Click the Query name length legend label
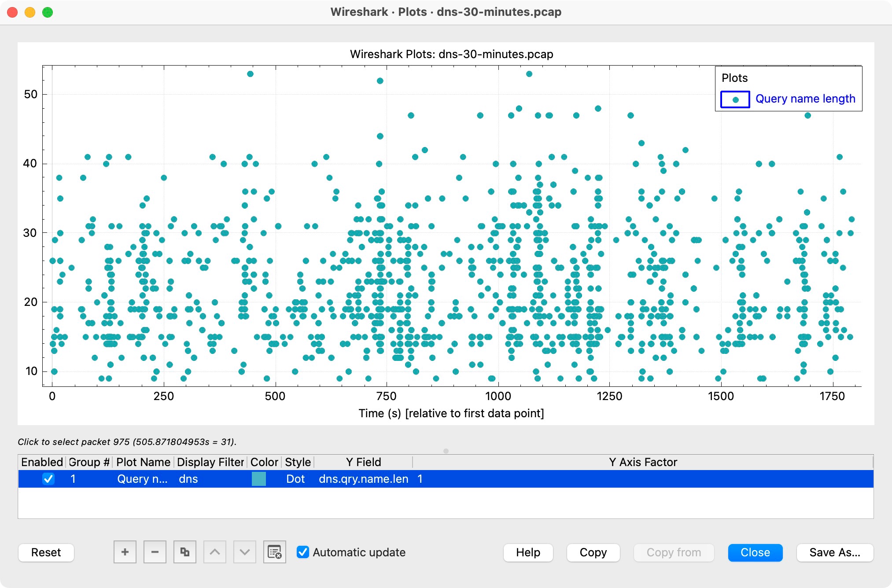The width and height of the screenshot is (892, 588). coord(805,99)
